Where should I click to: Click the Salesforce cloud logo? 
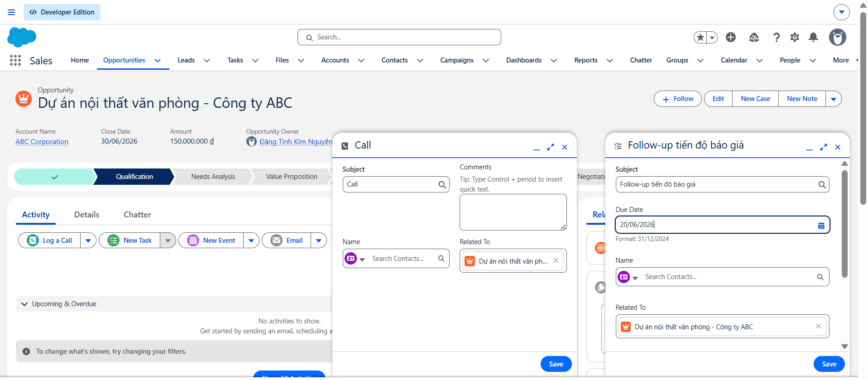click(22, 37)
